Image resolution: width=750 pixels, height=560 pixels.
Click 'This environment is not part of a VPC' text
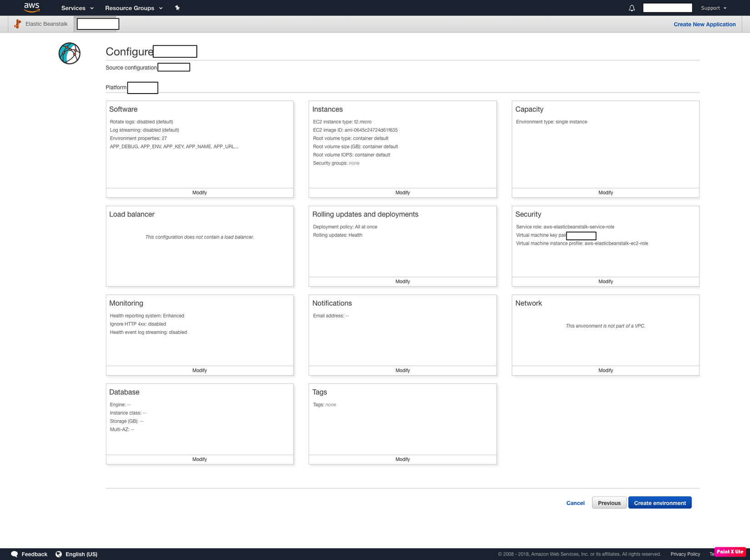pyautogui.click(x=605, y=326)
